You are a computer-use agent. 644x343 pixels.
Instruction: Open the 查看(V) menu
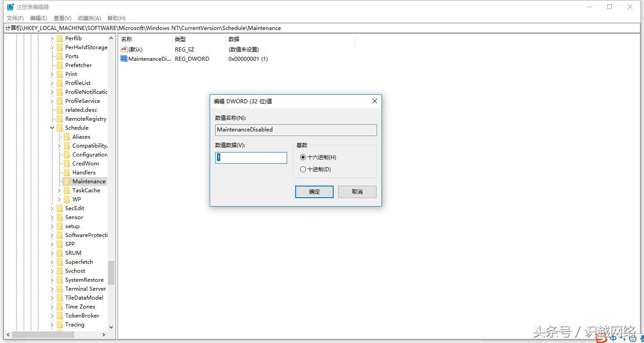(62, 18)
